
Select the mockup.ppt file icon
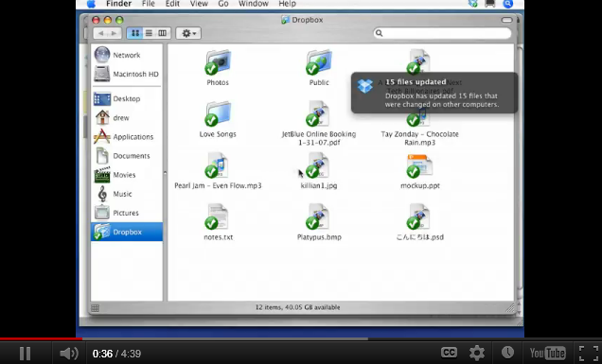[x=419, y=165]
